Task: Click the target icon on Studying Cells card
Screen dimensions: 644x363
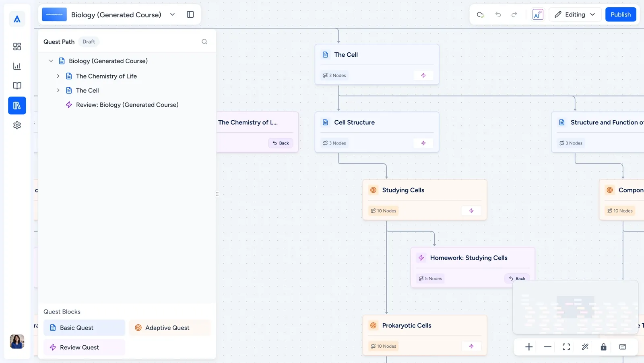Action: pos(374,190)
